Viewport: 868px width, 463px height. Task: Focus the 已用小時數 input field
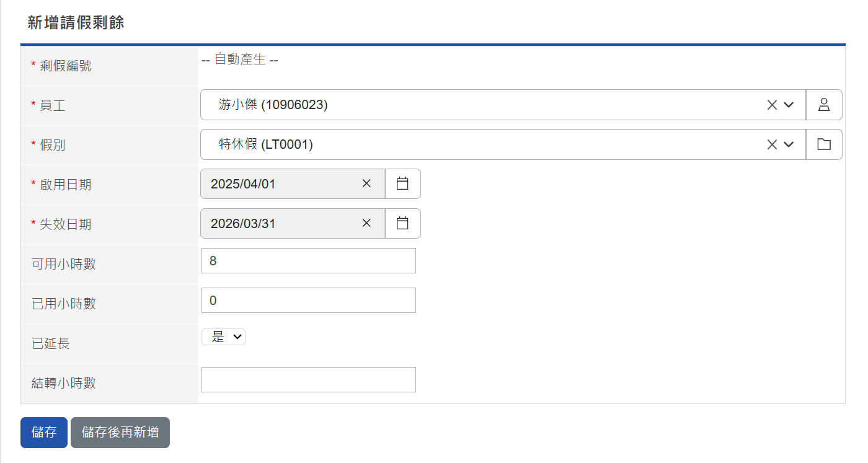(x=308, y=301)
